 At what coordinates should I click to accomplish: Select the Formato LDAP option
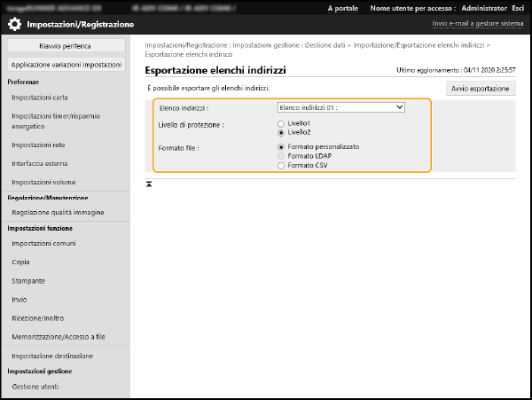point(282,156)
